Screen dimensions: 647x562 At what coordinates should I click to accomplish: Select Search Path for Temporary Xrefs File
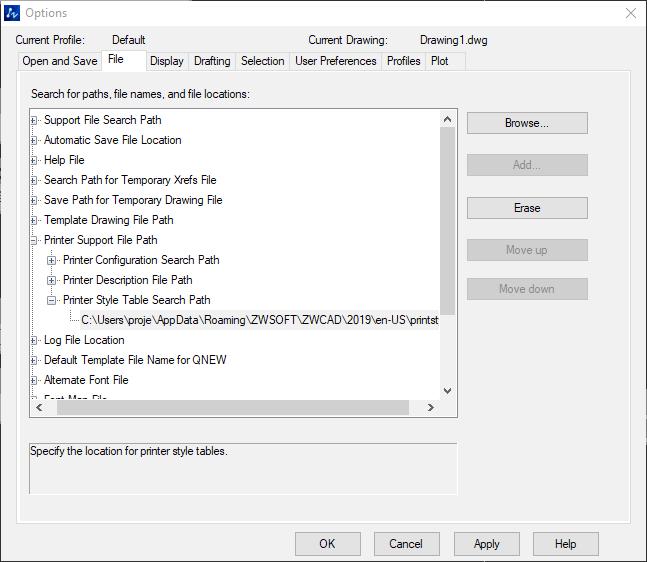(x=130, y=180)
